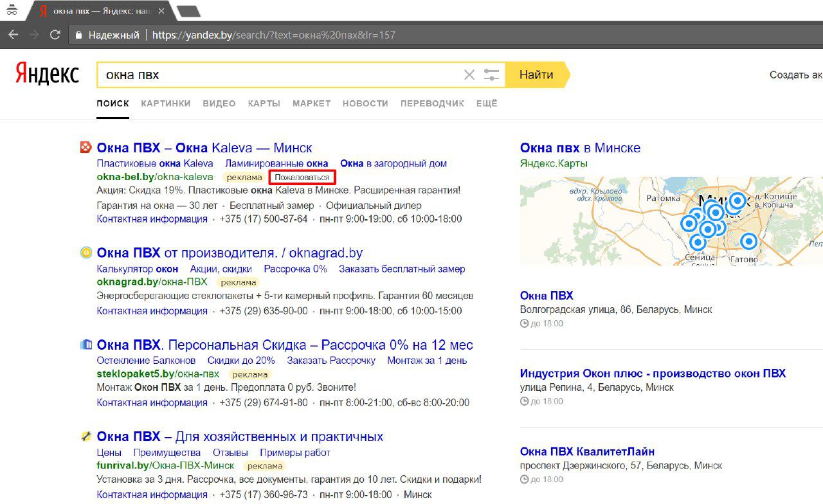Open sitelink 'Окна в загородный дом'
Image resolution: width=823 pixels, height=504 pixels.
393,163
